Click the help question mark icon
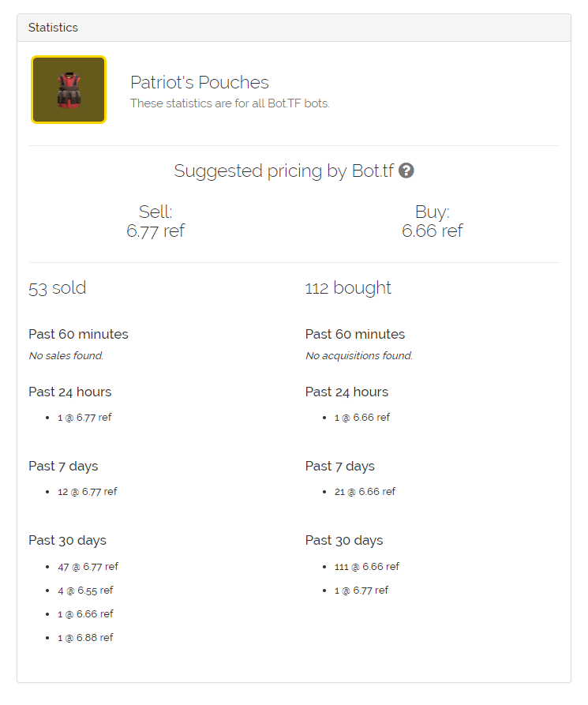This screenshot has width=588, height=705. tap(406, 171)
